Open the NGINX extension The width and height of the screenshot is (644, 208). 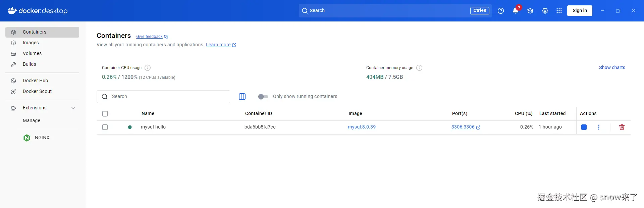click(x=42, y=138)
